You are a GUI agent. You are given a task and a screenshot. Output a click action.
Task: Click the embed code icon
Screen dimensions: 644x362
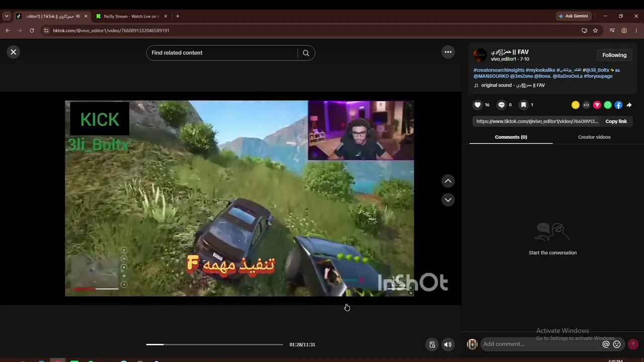(586, 105)
